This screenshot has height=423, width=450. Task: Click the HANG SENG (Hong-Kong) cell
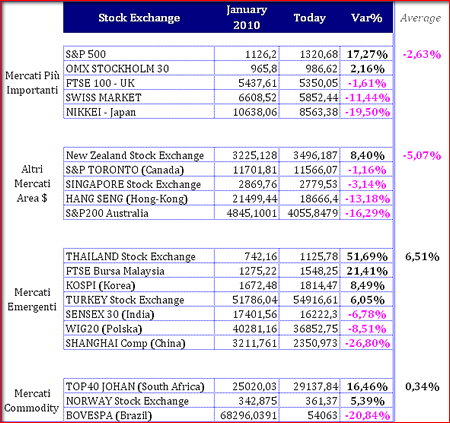pos(139,199)
